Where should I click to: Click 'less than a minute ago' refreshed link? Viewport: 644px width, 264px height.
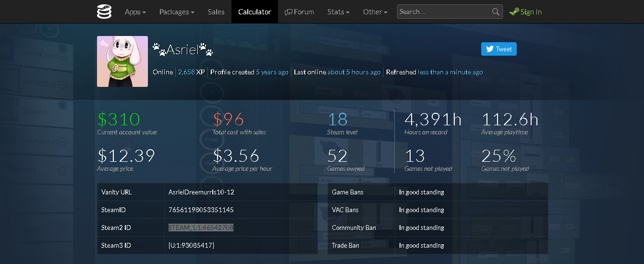coord(450,72)
